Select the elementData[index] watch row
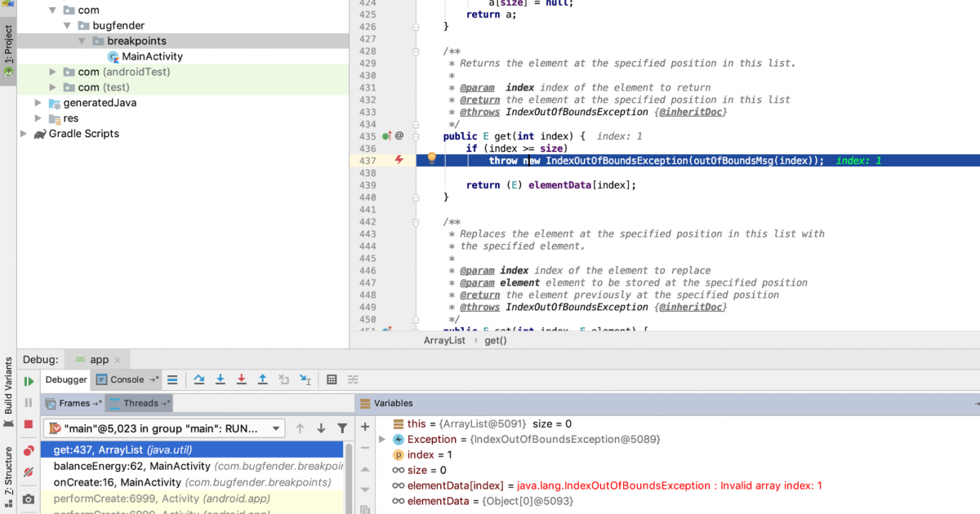The width and height of the screenshot is (980, 514). (x=678, y=486)
